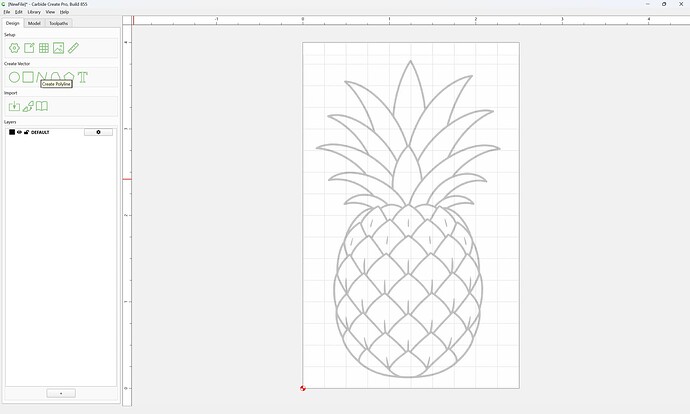This screenshot has height=414, width=690.
Task: Toggle lock on DEFAULT layer
Action: [x=26, y=132]
